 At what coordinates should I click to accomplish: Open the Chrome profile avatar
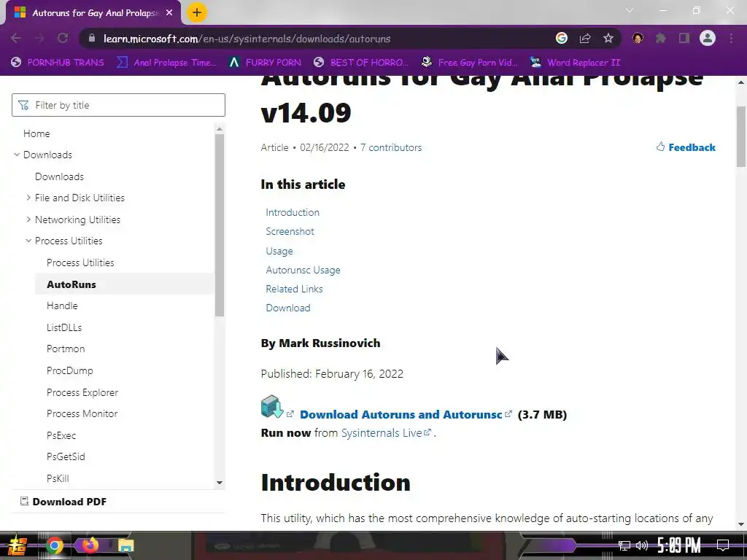[x=708, y=38]
